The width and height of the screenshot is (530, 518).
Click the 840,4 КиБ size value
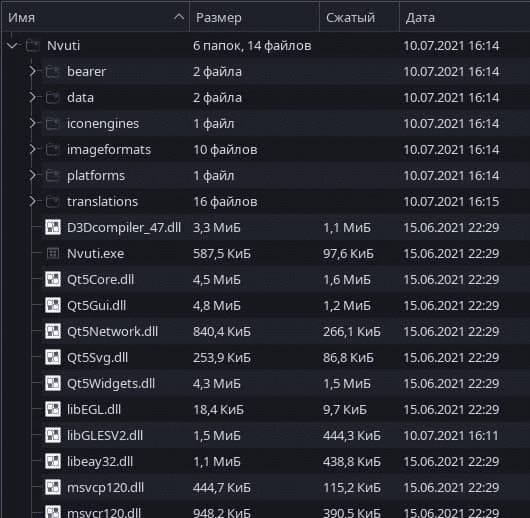[x=222, y=332]
